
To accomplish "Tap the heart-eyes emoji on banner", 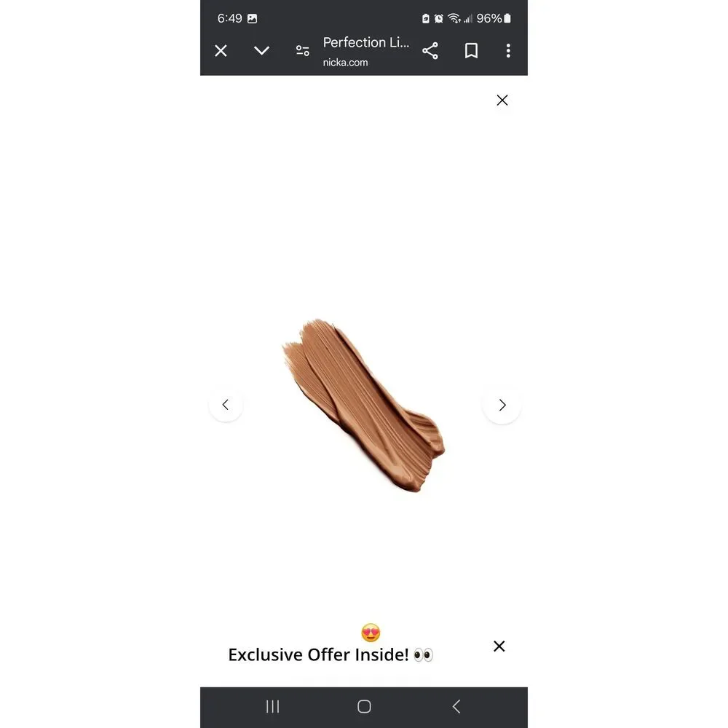I will point(371,633).
